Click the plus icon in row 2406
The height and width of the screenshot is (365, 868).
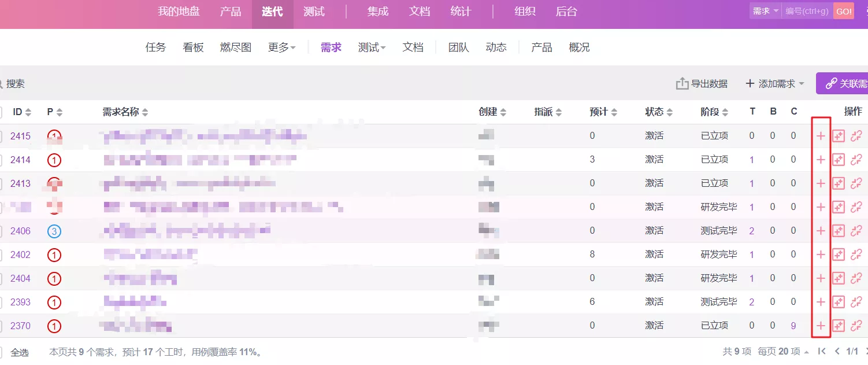821,231
